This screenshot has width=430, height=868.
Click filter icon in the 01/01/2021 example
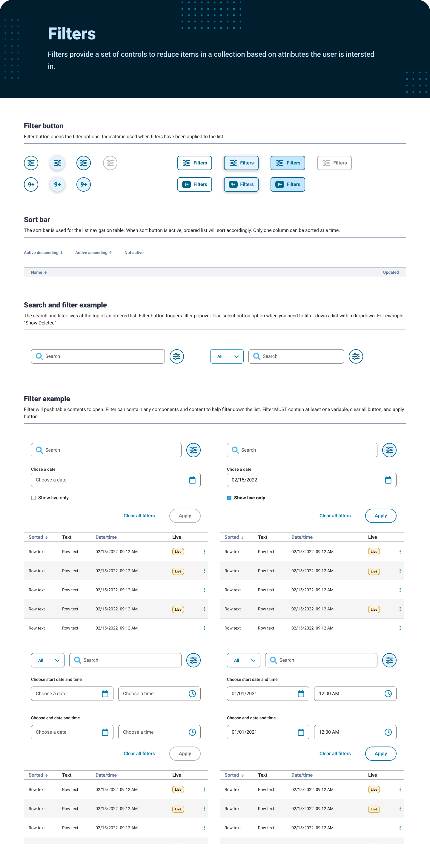tap(389, 661)
